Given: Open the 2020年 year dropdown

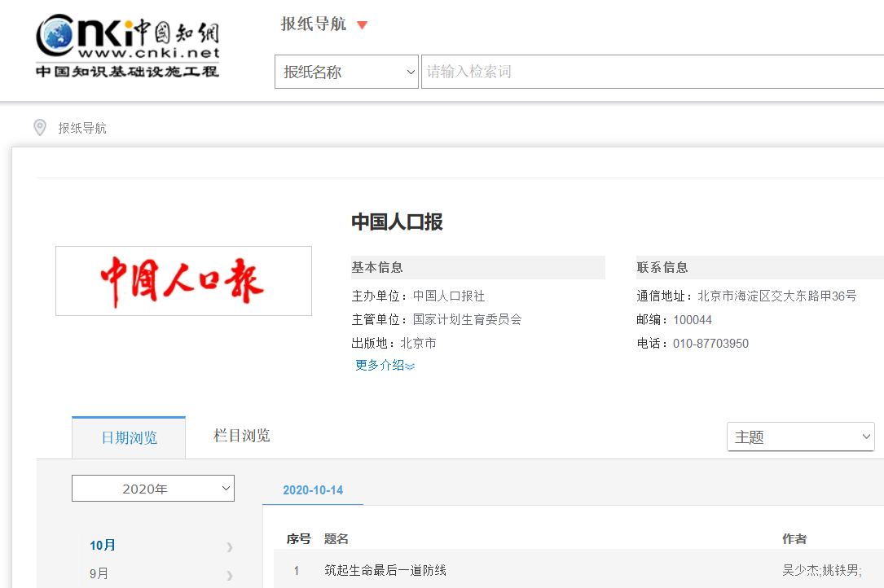Looking at the screenshot, I should (x=153, y=488).
